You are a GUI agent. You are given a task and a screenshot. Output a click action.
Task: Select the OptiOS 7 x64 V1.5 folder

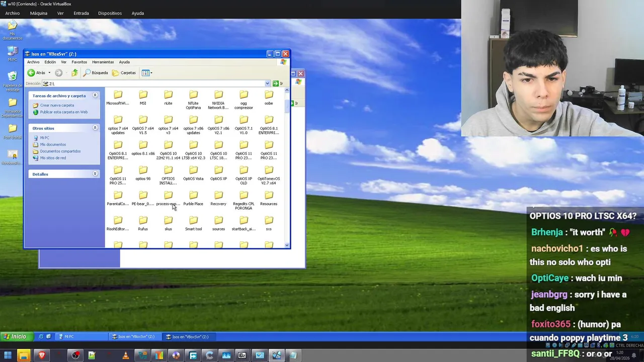(143, 125)
